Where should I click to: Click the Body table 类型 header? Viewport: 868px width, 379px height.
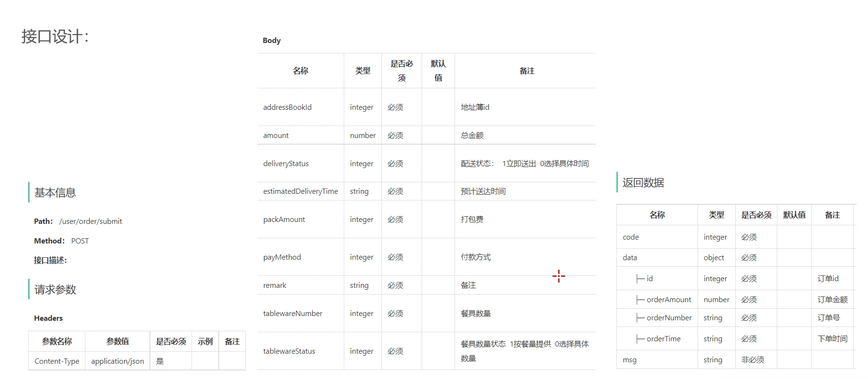pos(363,71)
